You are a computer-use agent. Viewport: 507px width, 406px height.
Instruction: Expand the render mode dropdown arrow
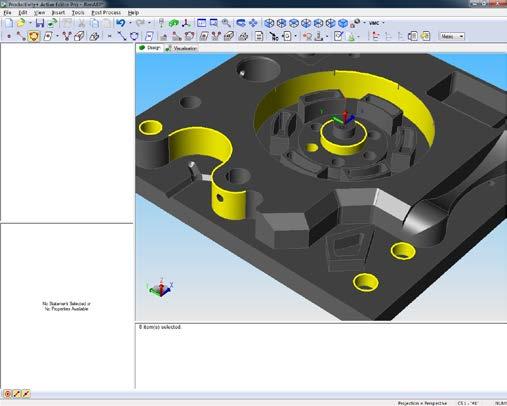(x=364, y=23)
